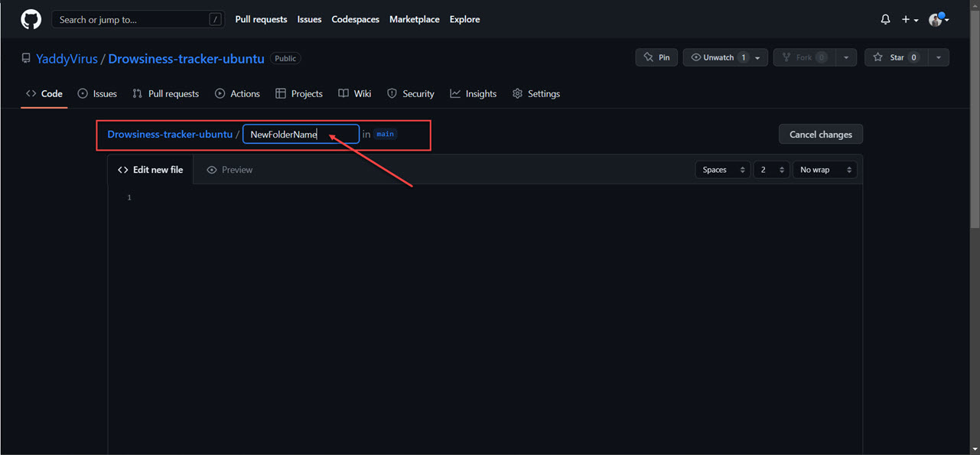Image resolution: width=980 pixels, height=455 pixels.
Task: Go to Codespaces
Action: pos(355,19)
